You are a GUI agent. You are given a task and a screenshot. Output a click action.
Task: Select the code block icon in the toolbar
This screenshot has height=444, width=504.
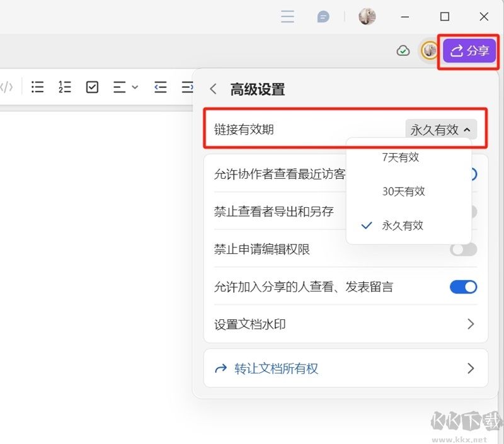[6, 87]
